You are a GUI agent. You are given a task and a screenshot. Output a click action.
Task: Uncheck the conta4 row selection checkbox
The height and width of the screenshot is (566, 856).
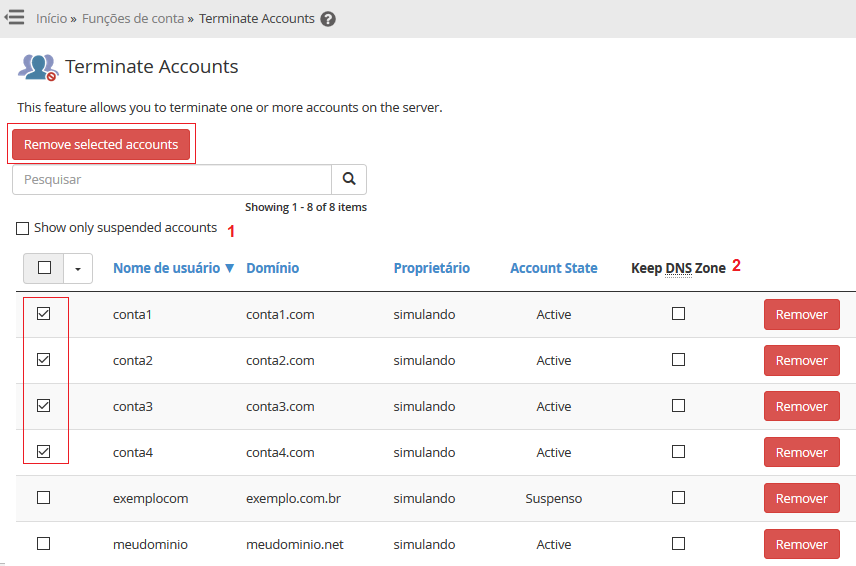click(x=44, y=451)
